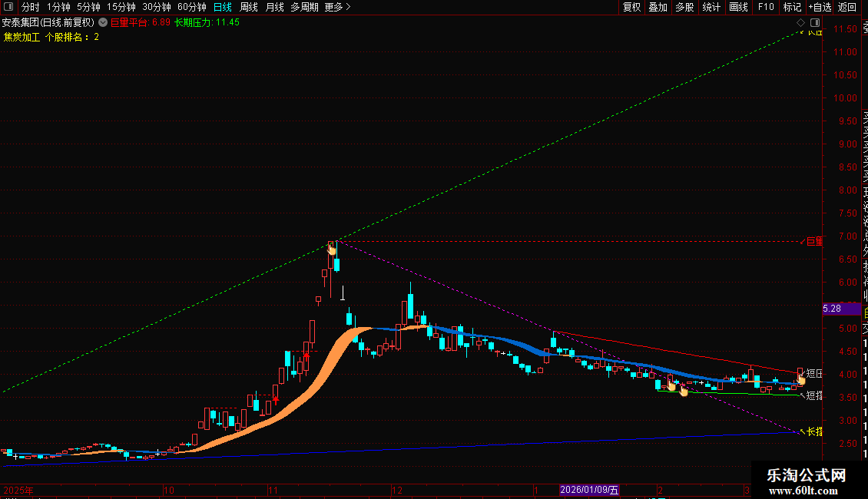Image resolution: width=868 pixels, height=499 pixels.
Task: Click the 返回 return button
Action: tap(847, 7)
